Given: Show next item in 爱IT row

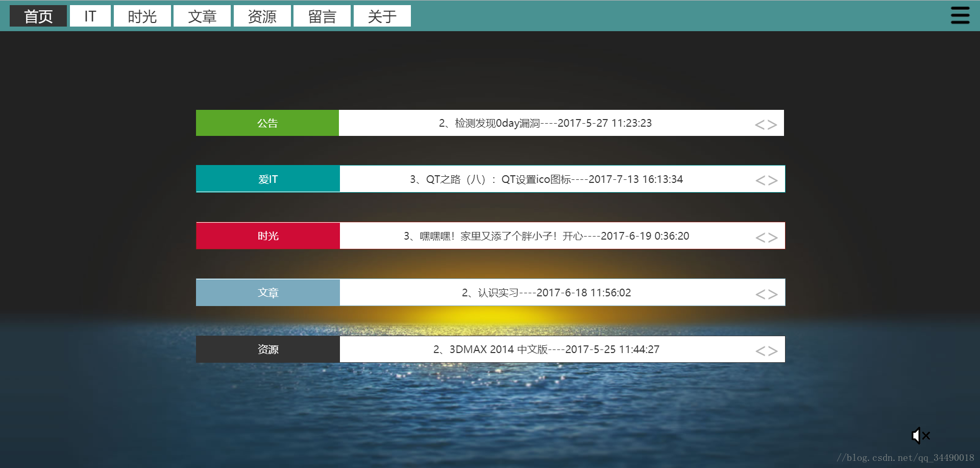Looking at the screenshot, I should (773, 180).
